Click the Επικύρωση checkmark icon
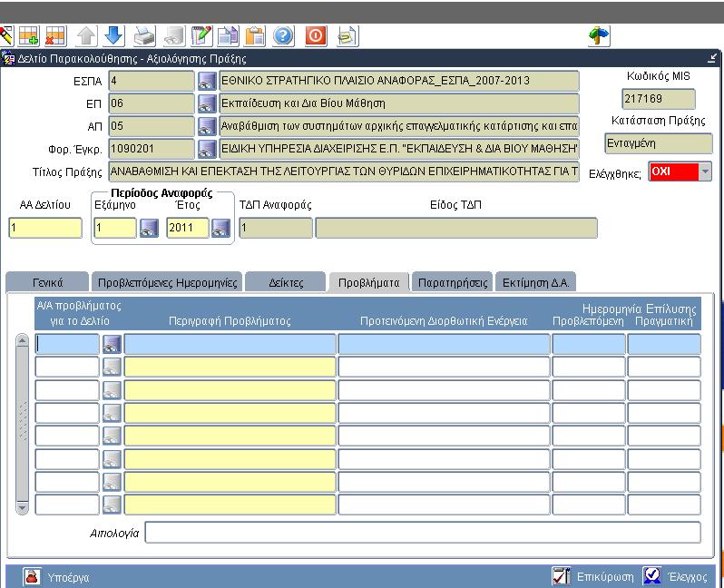The height and width of the screenshot is (588, 724). [x=561, y=576]
